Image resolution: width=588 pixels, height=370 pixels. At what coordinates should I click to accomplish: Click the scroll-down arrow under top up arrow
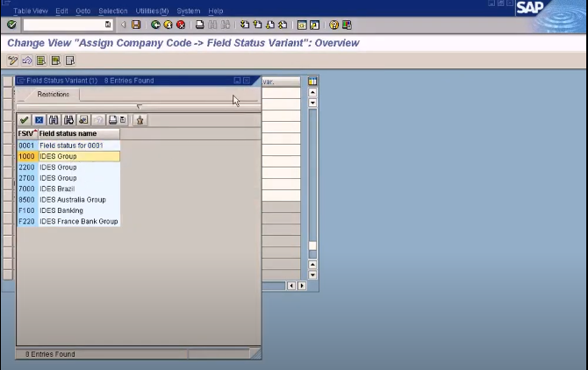point(312,103)
